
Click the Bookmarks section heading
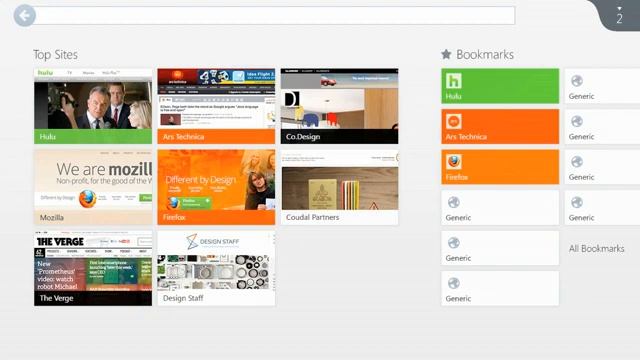484,54
